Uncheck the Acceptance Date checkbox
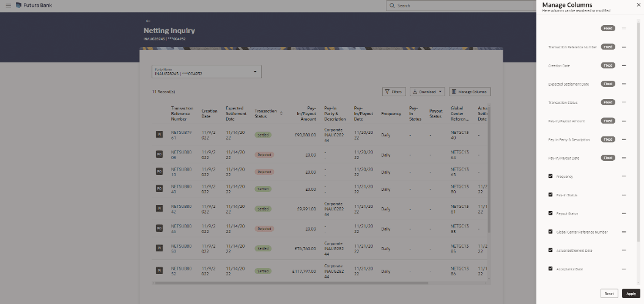 pyautogui.click(x=550, y=269)
